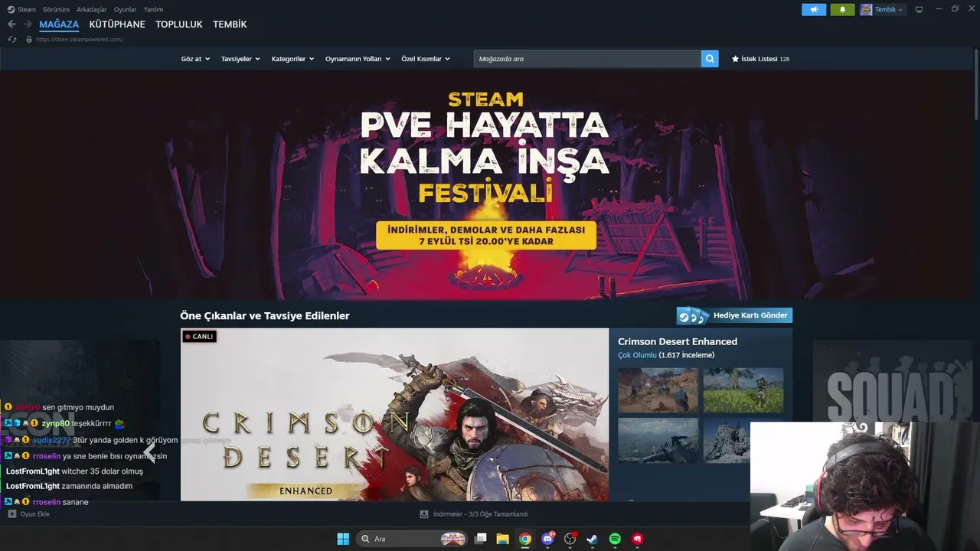The image size is (980, 551).
Task: Click the magnifier search button in the store
Action: click(x=710, y=59)
